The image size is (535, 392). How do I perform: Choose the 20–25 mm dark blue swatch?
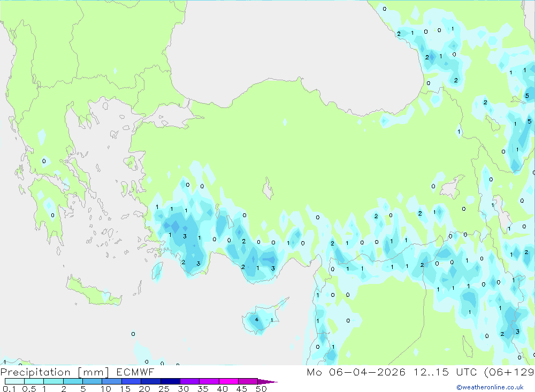point(151,381)
